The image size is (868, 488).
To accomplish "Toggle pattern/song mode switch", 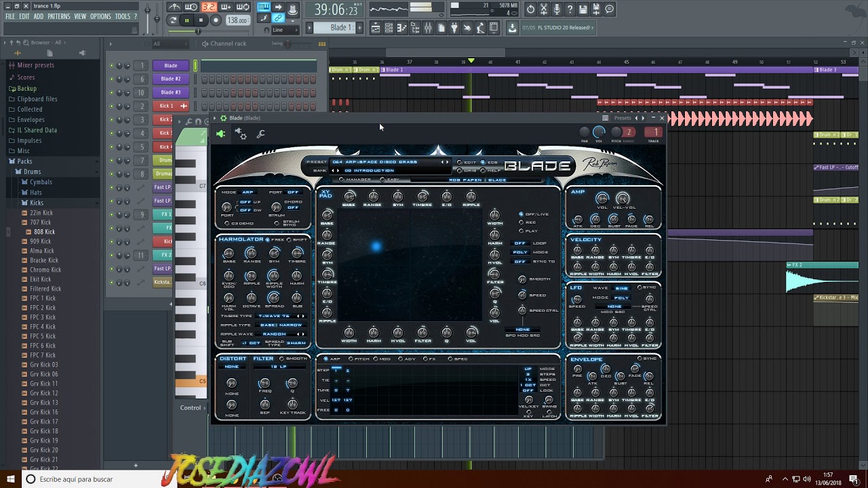I will tap(172, 20).
